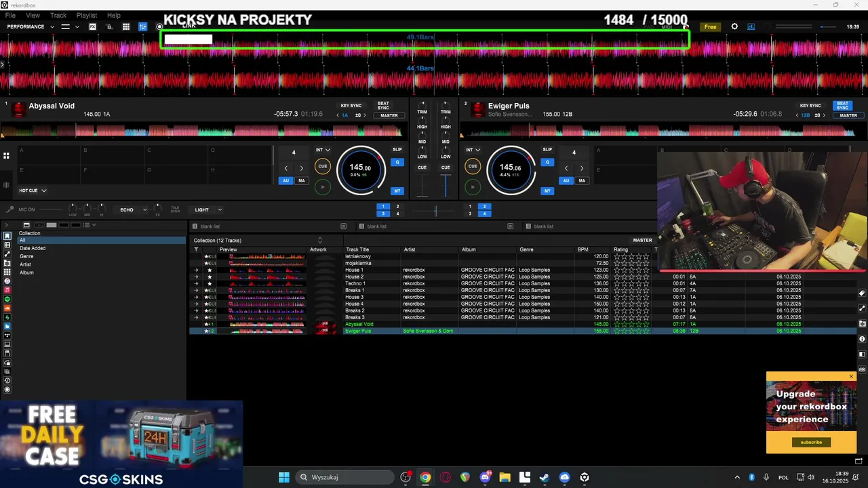Open the Histories icon in sidebar
The width and height of the screenshot is (868, 488).
(x=7, y=380)
